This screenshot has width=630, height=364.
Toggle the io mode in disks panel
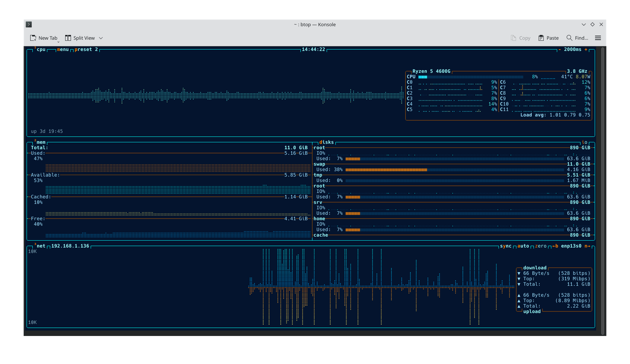(584, 142)
